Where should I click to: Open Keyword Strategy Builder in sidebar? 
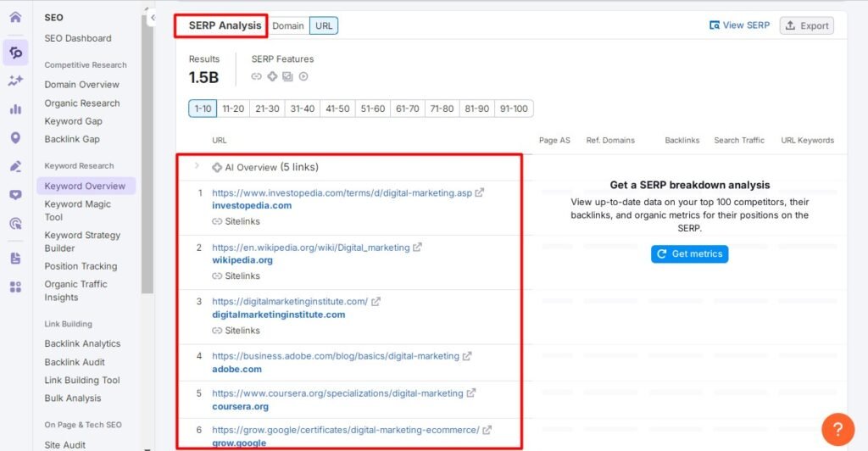[82, 242]
